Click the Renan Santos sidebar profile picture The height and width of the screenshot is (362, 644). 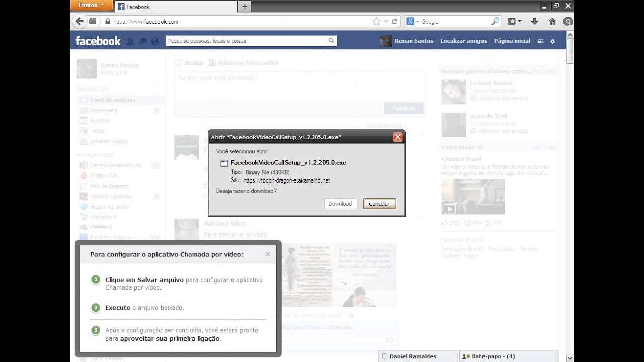point(87,69)
